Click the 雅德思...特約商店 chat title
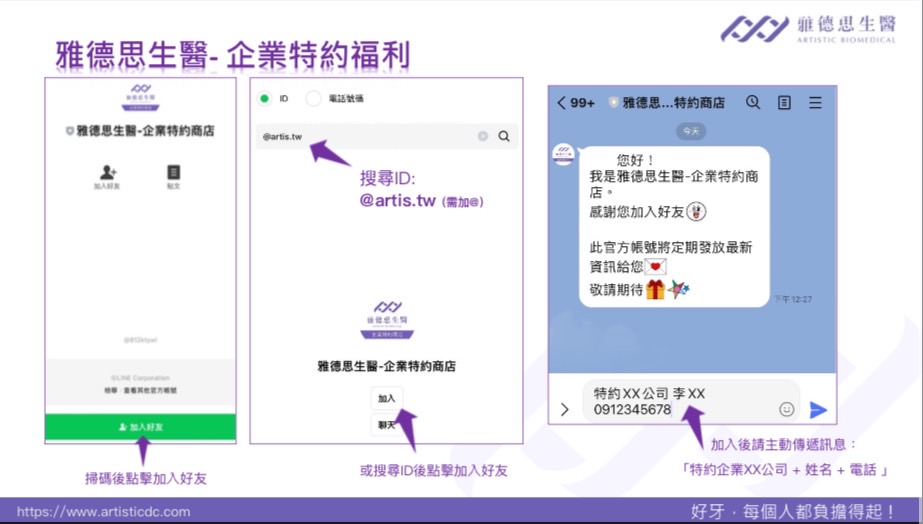The image size is (923, 524). [x=673, y=103]
